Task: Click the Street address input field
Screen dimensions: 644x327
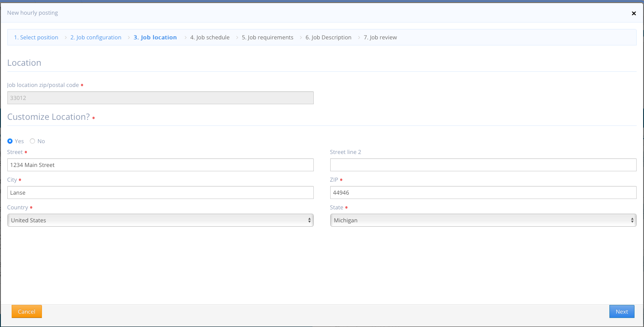Action: (160, 165)
